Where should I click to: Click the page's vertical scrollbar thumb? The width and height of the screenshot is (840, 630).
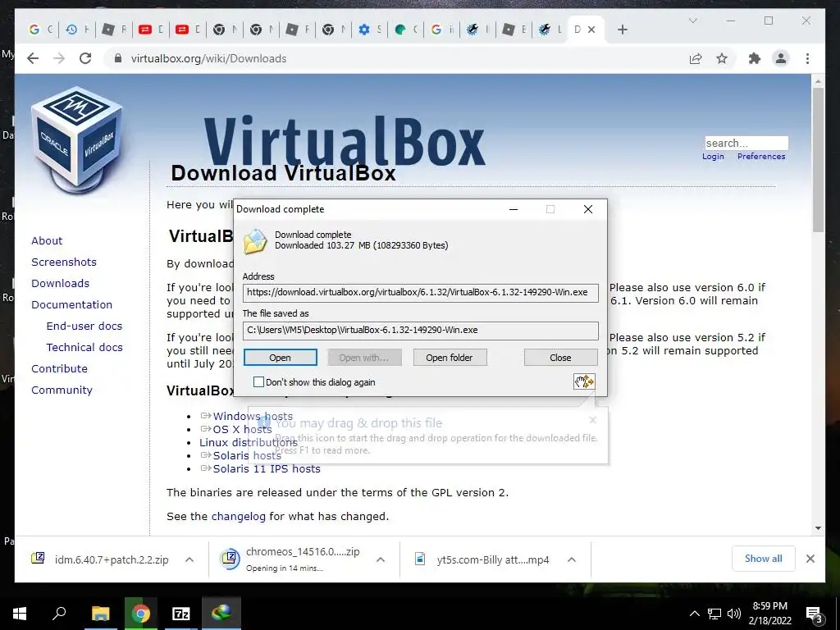click(818, 160)
